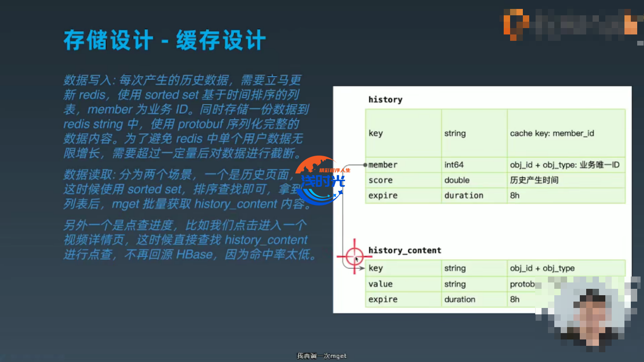Select the int64 type cell
This screenshot has width=644, height=362.
click(454, 165)
